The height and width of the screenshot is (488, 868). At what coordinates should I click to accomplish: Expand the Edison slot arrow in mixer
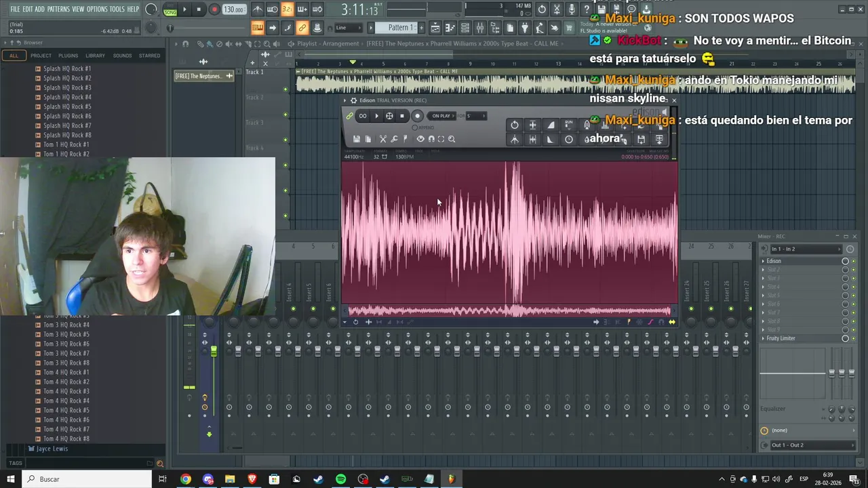[x=763, y=261]
